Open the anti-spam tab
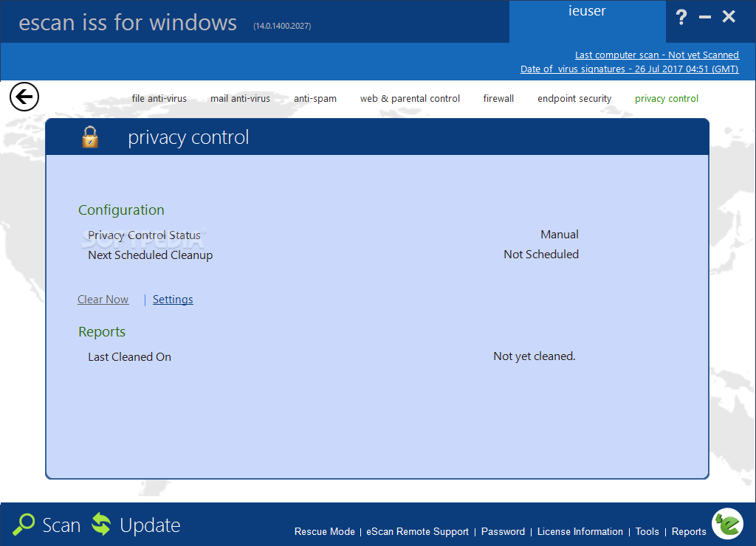Screen dimensions: 756x546 pyautogui.click(x=315, y=99)
